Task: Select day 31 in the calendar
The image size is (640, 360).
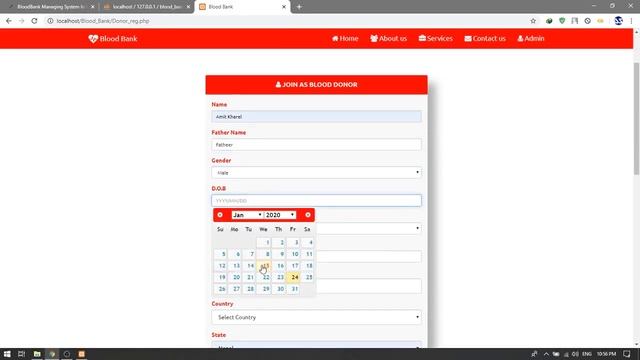Action: (293, 289)
